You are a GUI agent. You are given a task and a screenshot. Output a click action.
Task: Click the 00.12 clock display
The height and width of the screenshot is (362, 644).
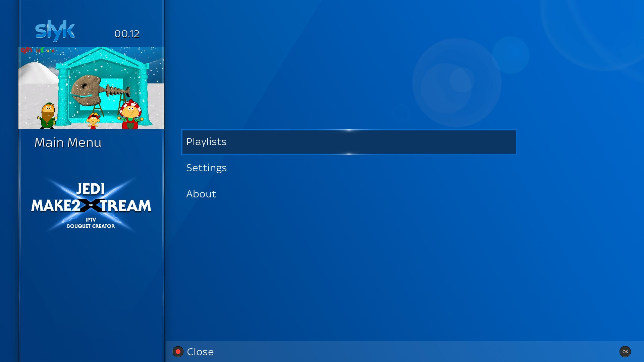click(x=127, y=34)
